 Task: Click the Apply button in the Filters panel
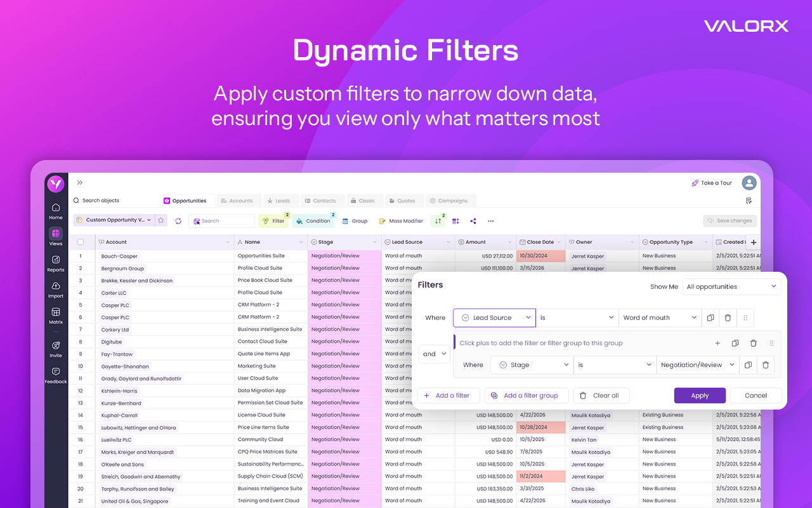point(700,395)
